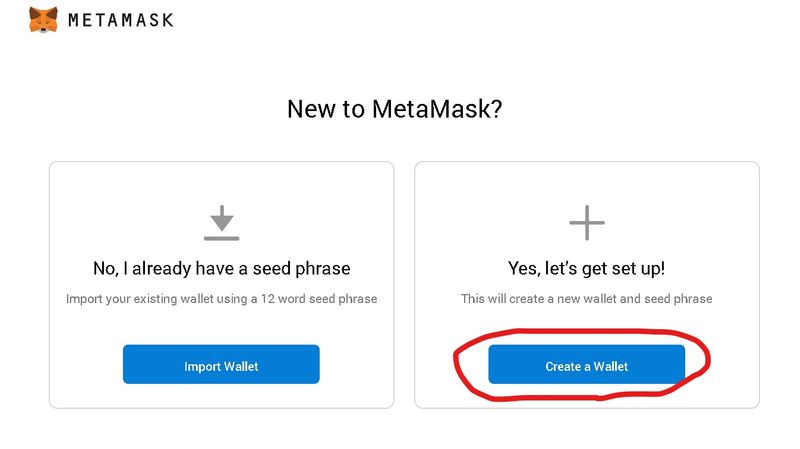Click the plus icon for new wallet

click(x=586, y=222)
